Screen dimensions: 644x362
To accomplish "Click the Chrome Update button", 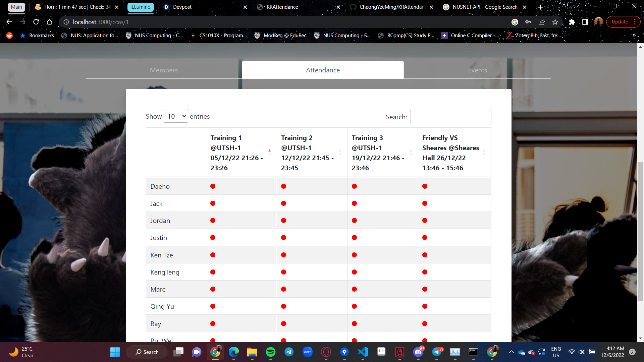I will (x=620, y=22).
